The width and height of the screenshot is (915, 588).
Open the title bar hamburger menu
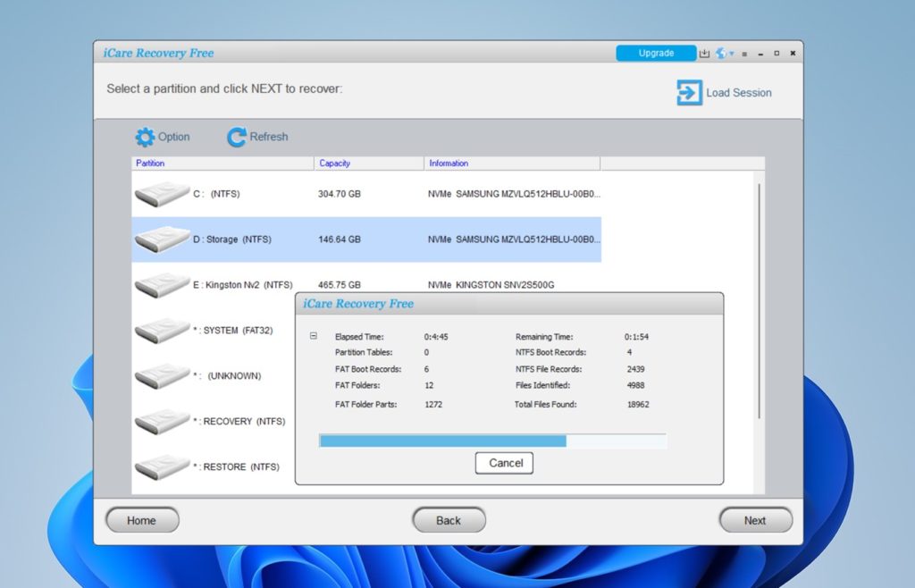tap(744, 54)
